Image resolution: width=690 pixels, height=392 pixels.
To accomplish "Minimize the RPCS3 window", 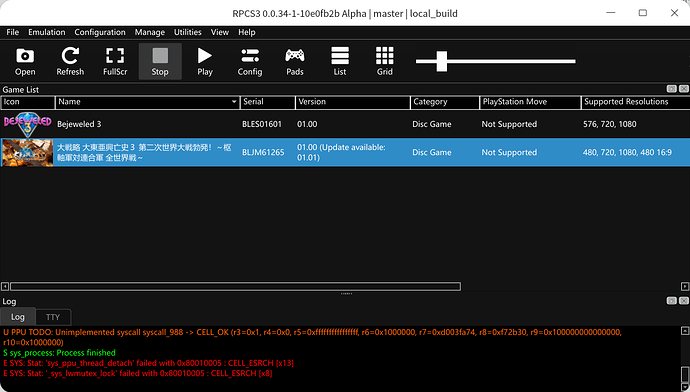I will pyautogui.click(x=611, y=13).
